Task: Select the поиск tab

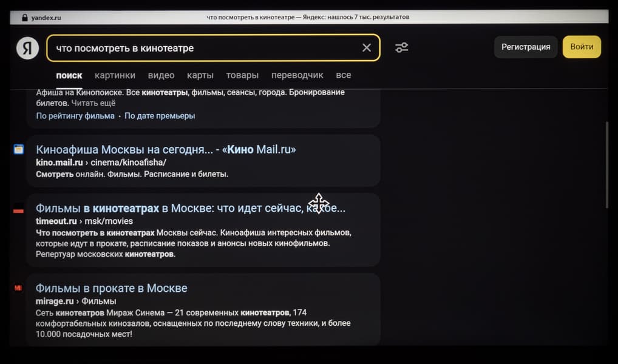Action: [69, 75]
